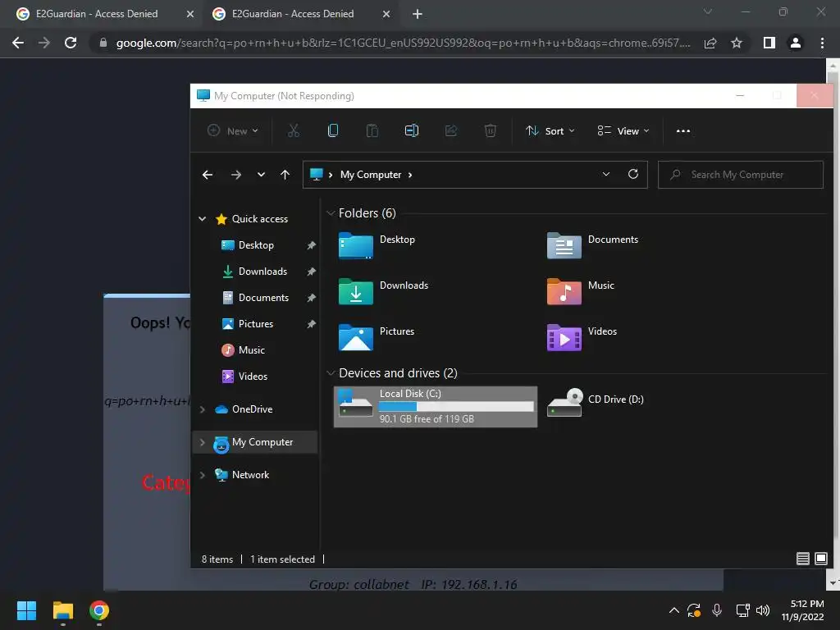Go up one folder level in Explorer
840x630 pixels.
coord(285,175)
